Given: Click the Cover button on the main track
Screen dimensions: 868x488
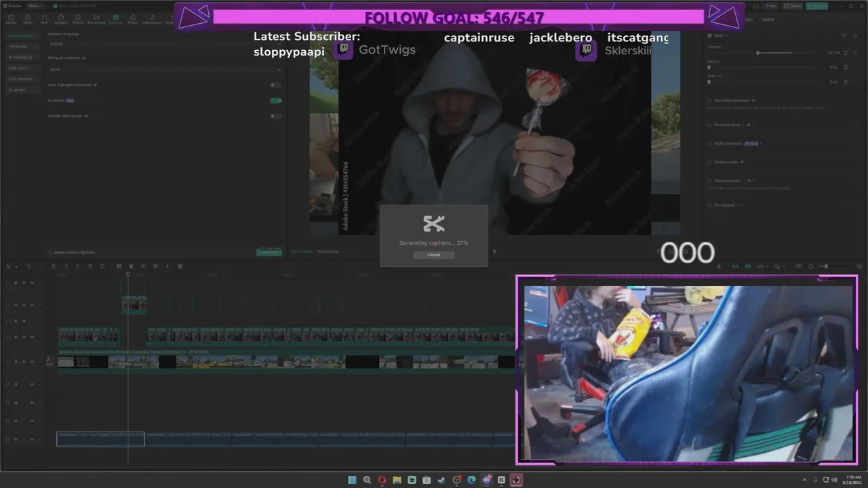Looking at the screenshot, I should 49,361.
